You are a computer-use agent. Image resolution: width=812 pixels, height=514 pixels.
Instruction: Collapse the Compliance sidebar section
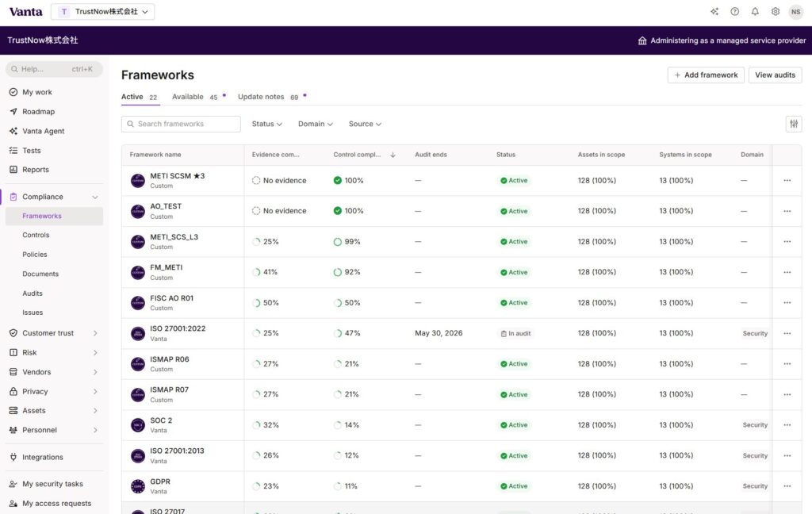95,197
